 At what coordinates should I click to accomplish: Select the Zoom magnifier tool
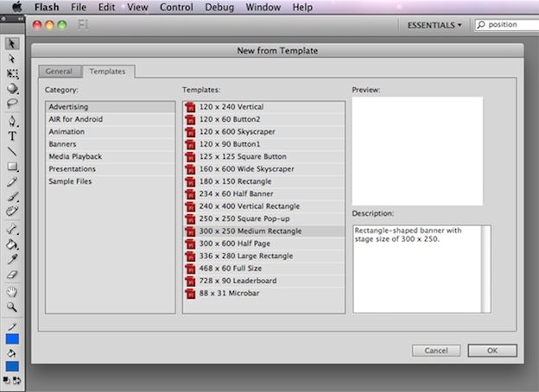pyautogui.click(x=12, y=307)
